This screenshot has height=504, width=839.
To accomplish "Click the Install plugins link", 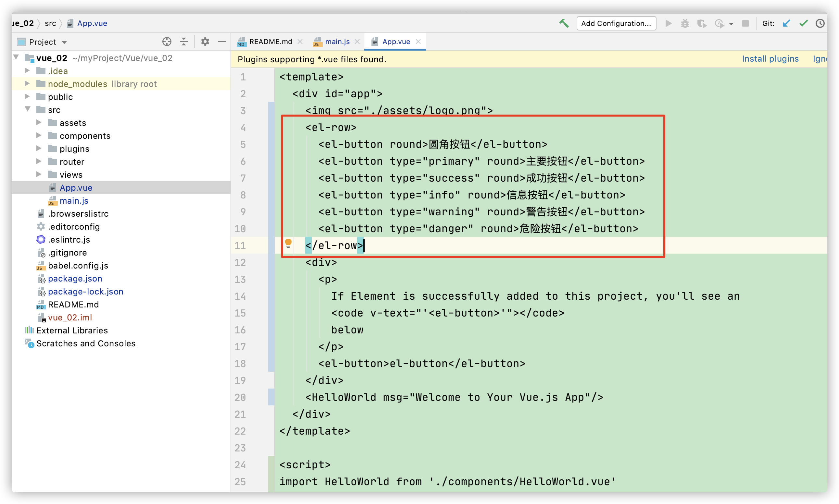I will (x=770, y=59).
